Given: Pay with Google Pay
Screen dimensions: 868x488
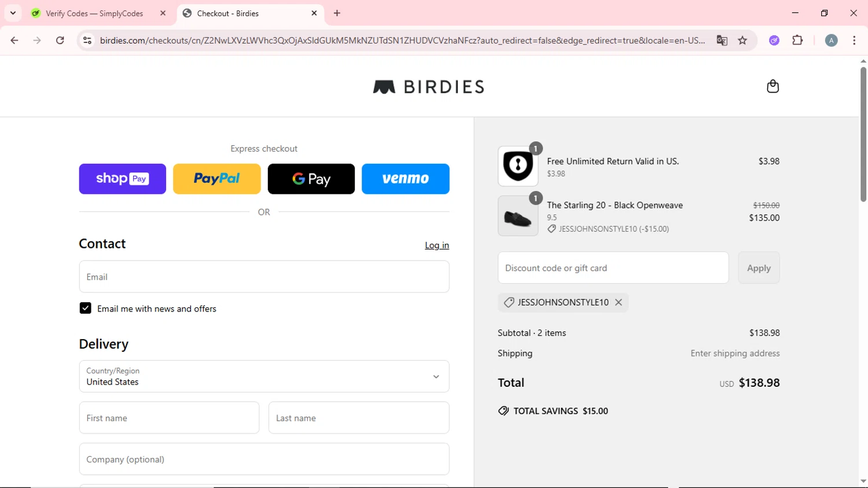Looking at the screenshot, I should [x=311, y=179].
